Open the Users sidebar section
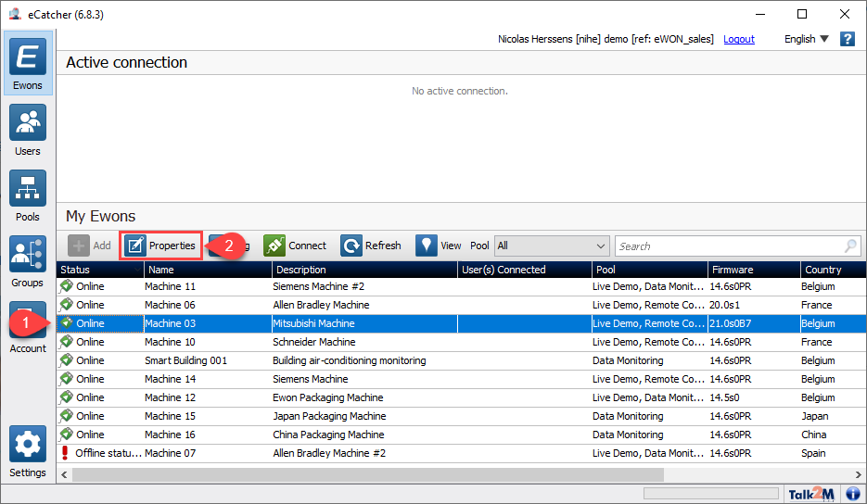This screenshot has width=867, height=504. point(28,131)
